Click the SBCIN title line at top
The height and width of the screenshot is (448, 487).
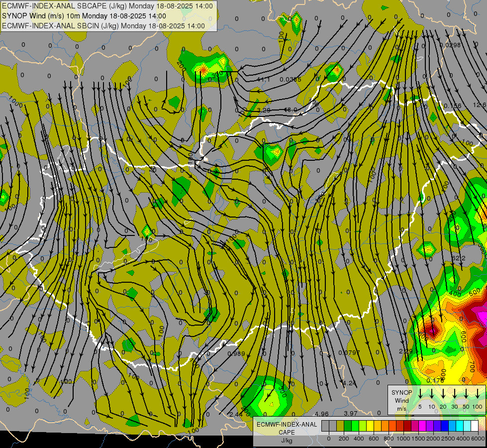[x=103, y=26]
